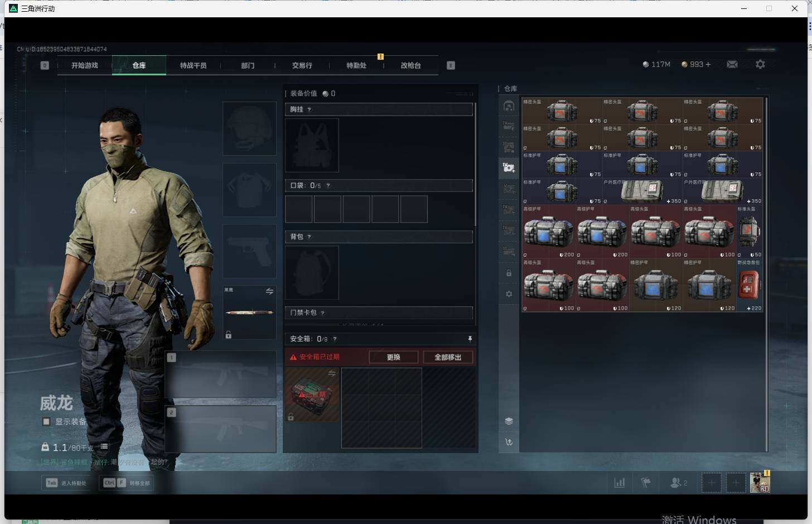The image size is (812, 524).
Task: Open the settings gear in top bar
Action: (760, 65)
